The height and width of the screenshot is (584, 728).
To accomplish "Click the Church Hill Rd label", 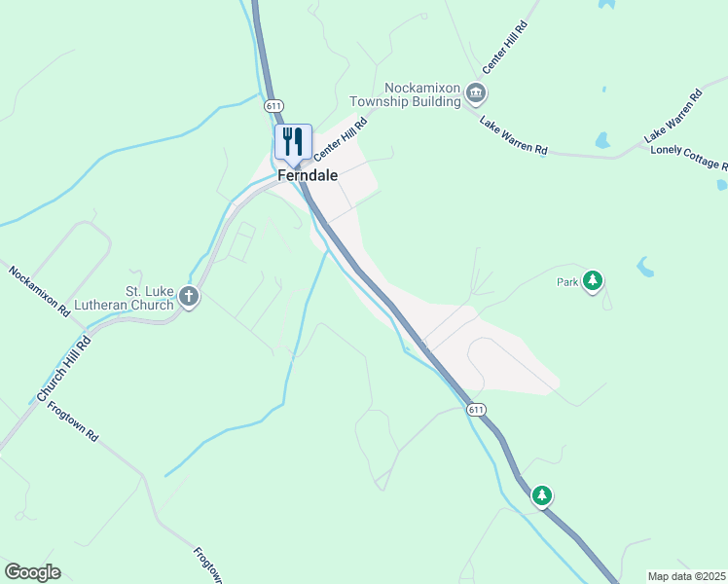I will pos(64,368).
